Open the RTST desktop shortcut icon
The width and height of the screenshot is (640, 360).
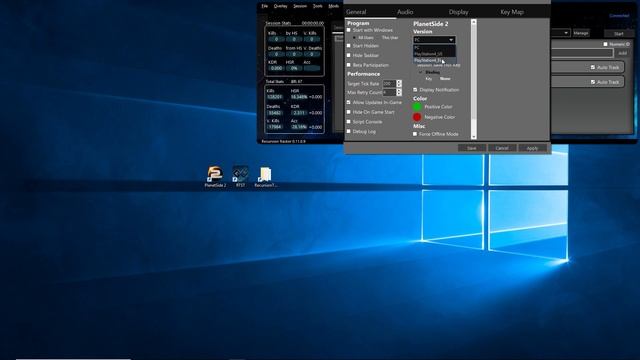pyautogui.click(x=240, y=176)
